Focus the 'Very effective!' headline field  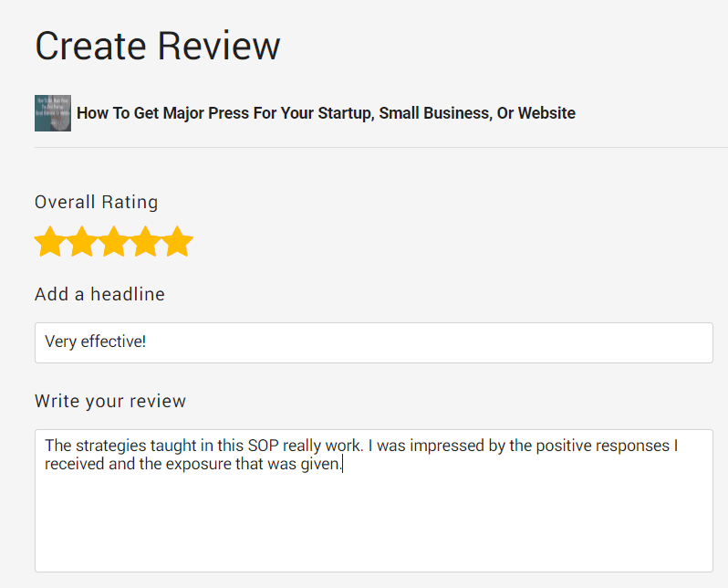tap(374, 342)
